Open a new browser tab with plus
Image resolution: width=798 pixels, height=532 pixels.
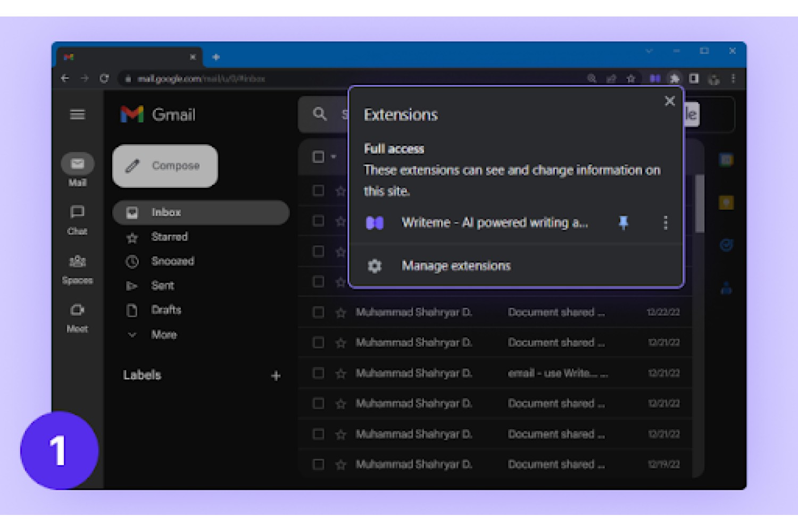216,57
